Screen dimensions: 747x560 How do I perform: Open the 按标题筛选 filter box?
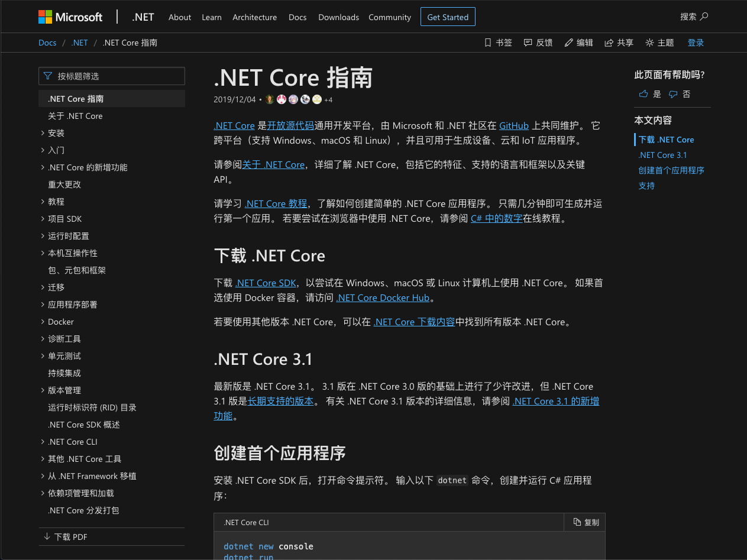point(111,76)
